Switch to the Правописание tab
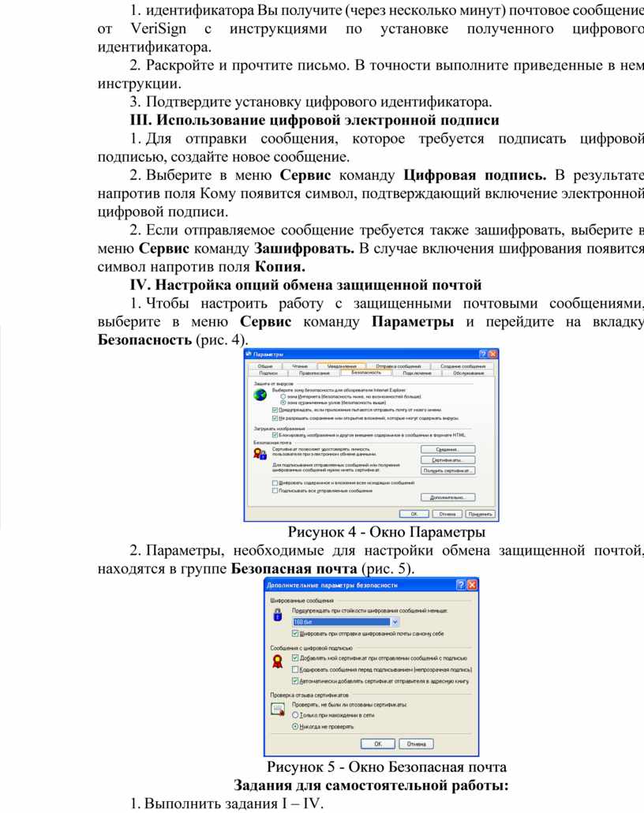This screenshot has width=644, height=813. coord(314,373)
